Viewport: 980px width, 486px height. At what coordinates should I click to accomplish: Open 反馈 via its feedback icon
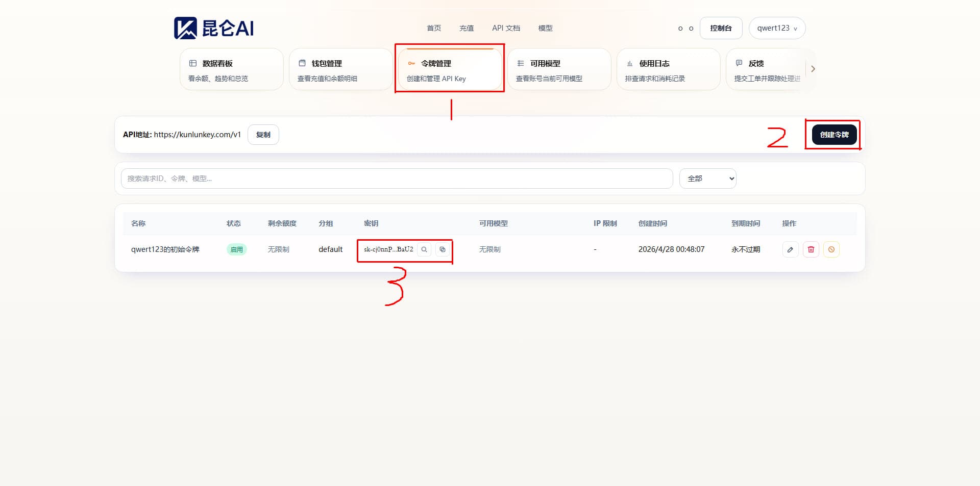coord(739,63)
